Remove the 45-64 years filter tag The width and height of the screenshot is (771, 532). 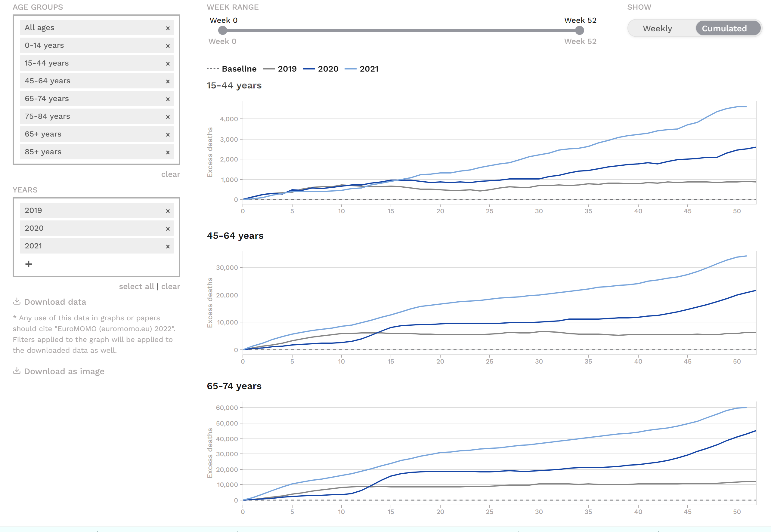click(168, 81)
